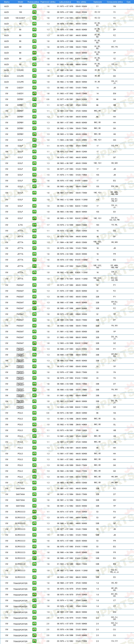Select production years 05.1973 -> 07.1980
The width and height of the screenshot is (134, 644).
(65, 285)
